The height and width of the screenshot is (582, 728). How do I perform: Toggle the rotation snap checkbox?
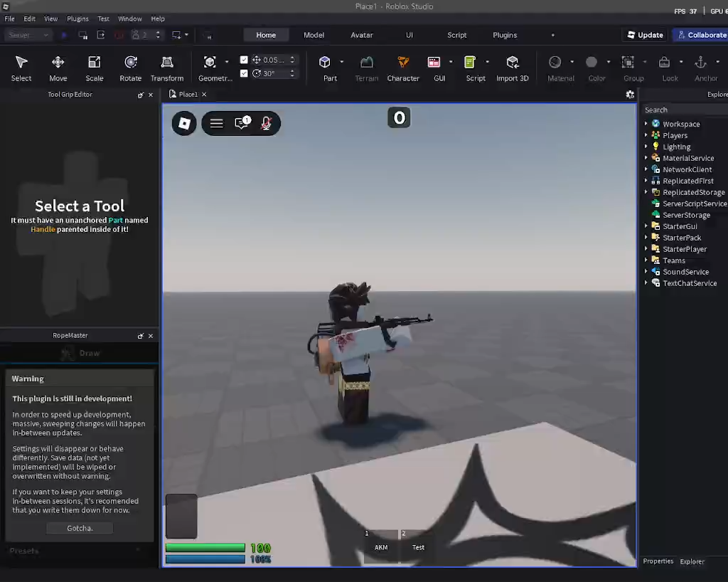click(244, 73)
